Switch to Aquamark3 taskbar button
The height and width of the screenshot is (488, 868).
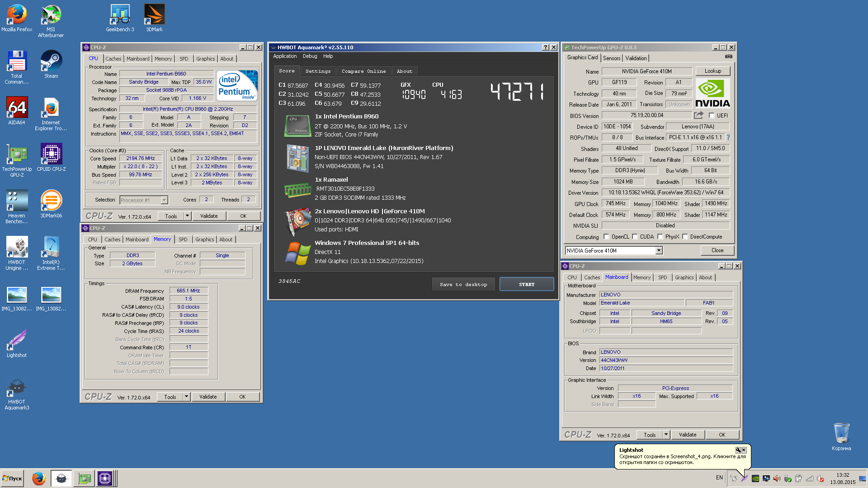coord(61,479)
